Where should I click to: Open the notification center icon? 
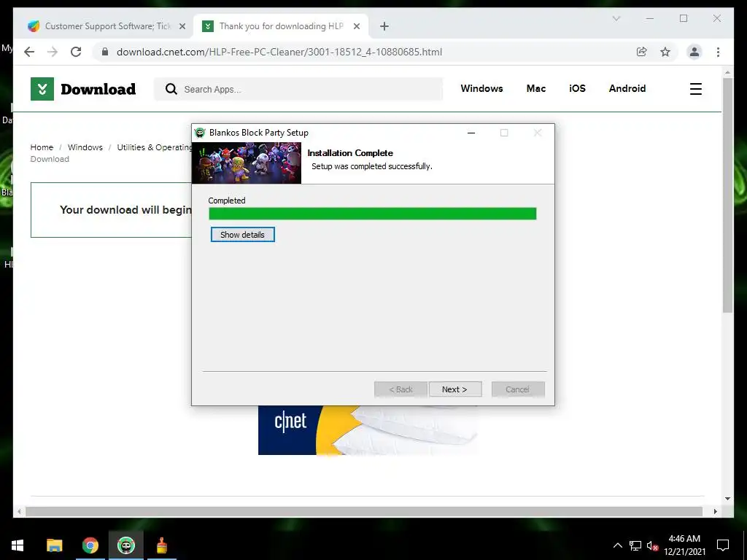point(723,545)
